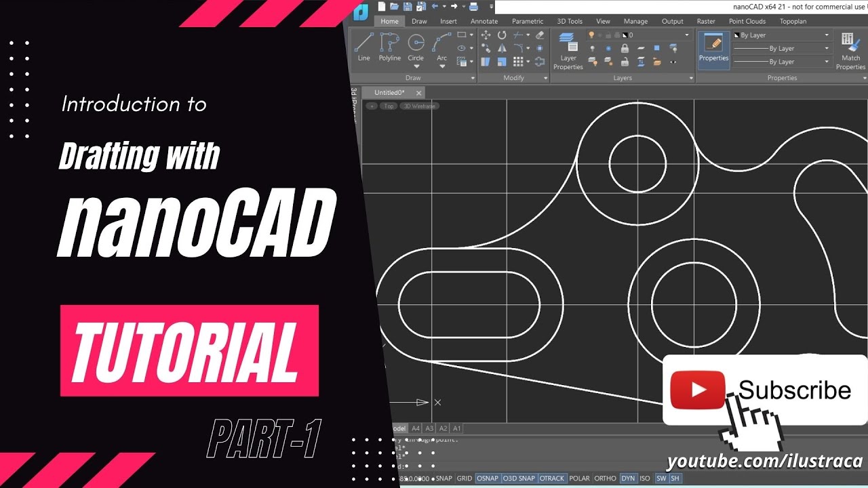This screenshot has width=868, height=488.
Task: Open the By Layer lineweight dropdown (bottom)
Action: [781, 62]
